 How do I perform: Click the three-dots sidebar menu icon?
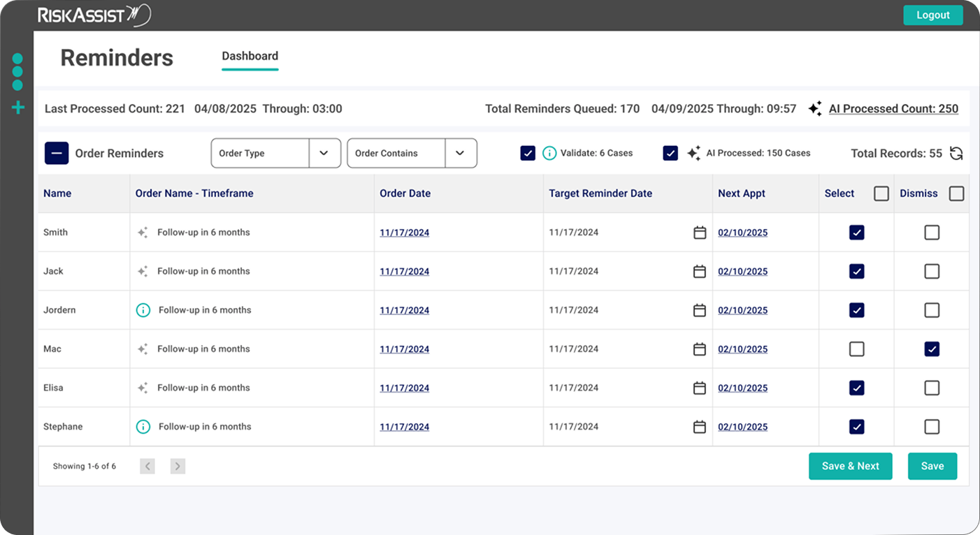(x=17, y=72)
